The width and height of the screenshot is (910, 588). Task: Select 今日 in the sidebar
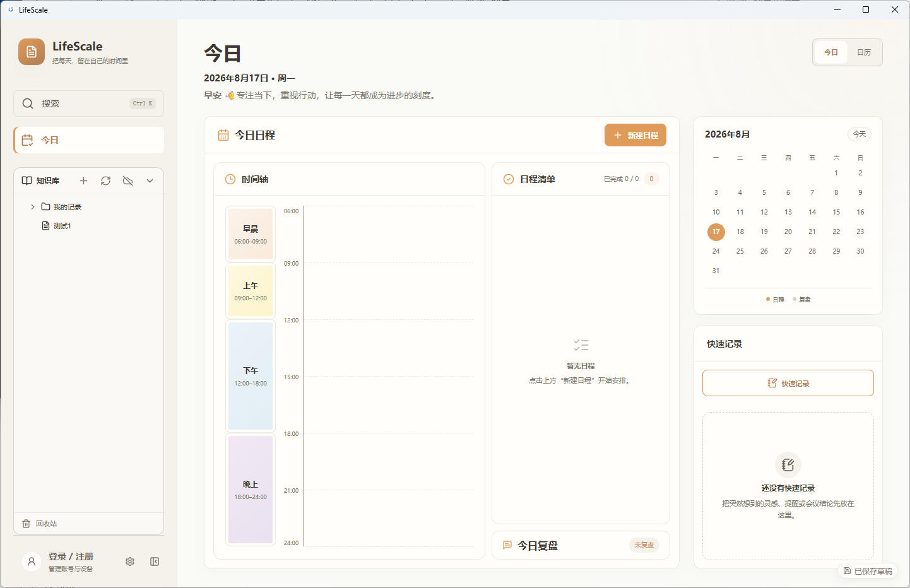pos(88,140)
